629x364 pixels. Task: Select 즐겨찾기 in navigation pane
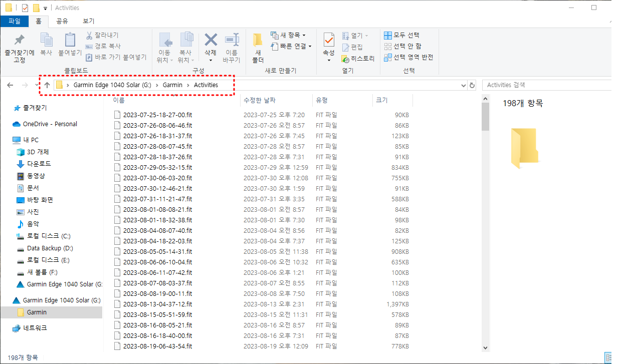pyautogui.click(x=30, y=108)
